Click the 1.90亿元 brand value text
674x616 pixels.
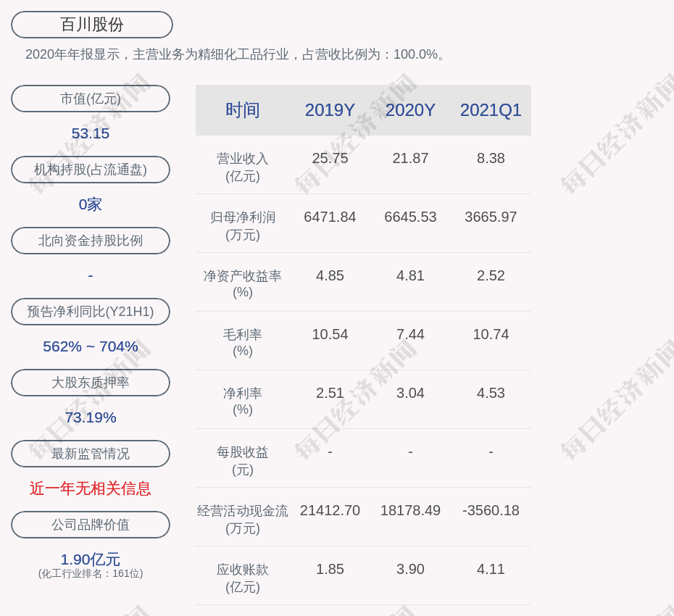point(91,559)
